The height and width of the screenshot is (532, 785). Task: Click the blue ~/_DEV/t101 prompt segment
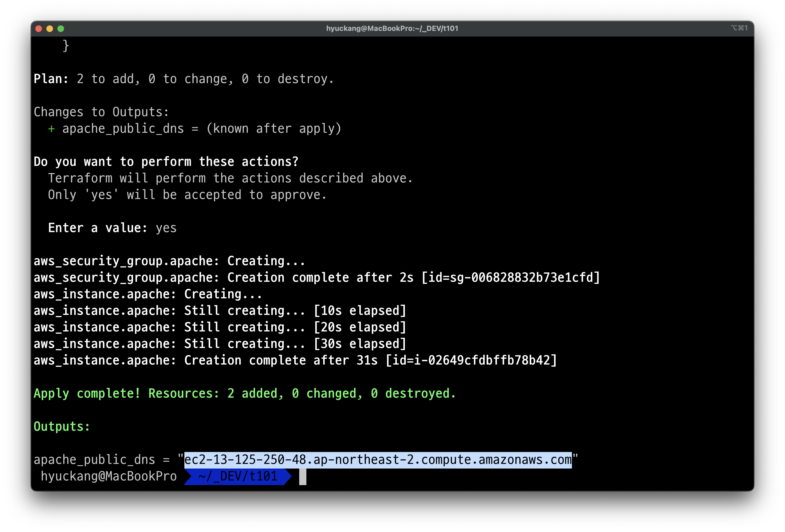click(x=237, y=476)
